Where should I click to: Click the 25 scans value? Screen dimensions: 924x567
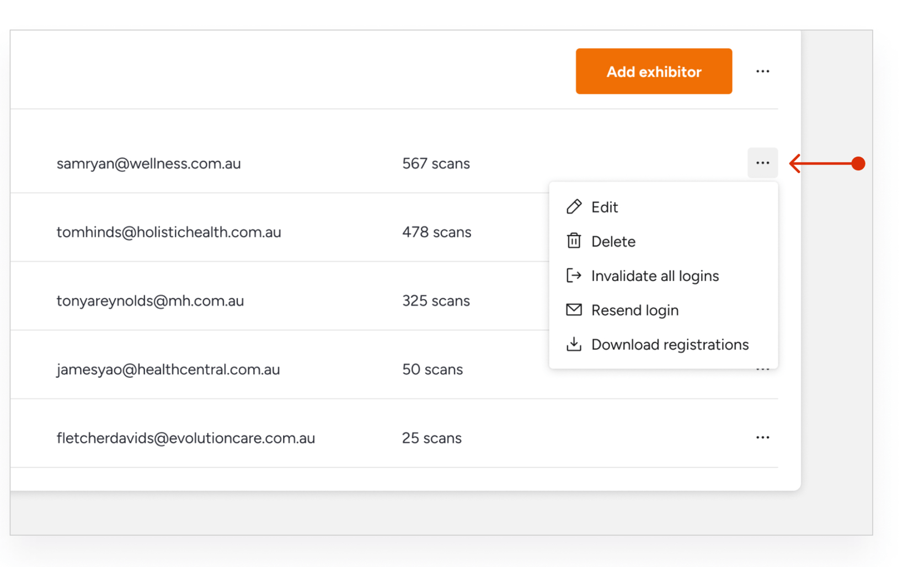pos(432,438)
